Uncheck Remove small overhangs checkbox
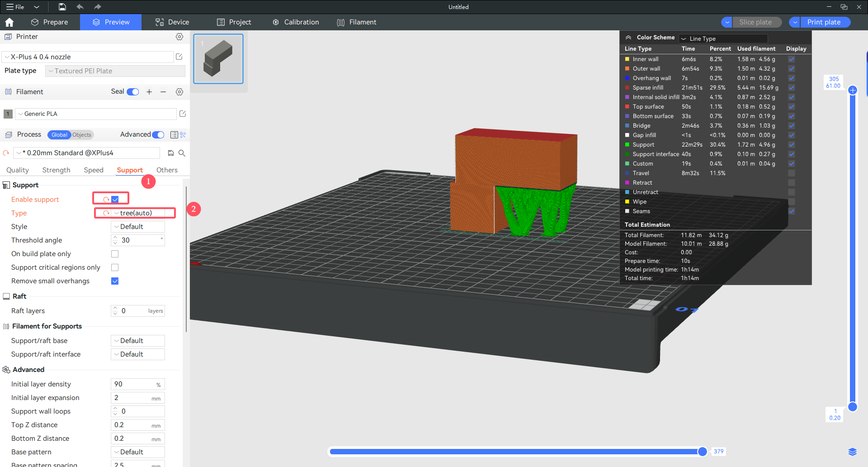Image resolution: width=868 pixels, height=467 pixels. 115,281
